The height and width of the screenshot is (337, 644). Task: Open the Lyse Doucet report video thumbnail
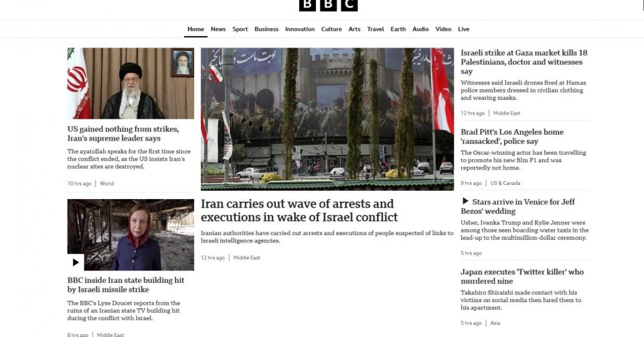tap(131, 234)
